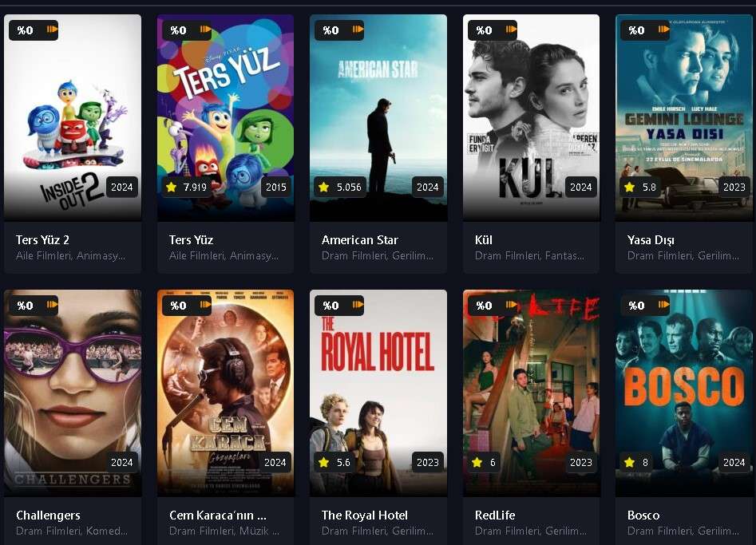Click the orange play icon on American Star poster
The image size is (756, 545).
[358, 30]
